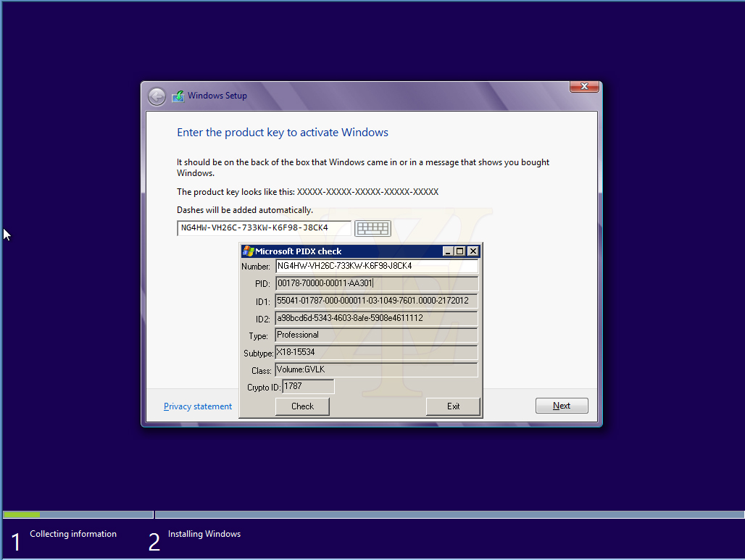Click the Installing Windows progress bar
Screen dimensions: 745x560
pyautogui.click(x=449, y=514)
